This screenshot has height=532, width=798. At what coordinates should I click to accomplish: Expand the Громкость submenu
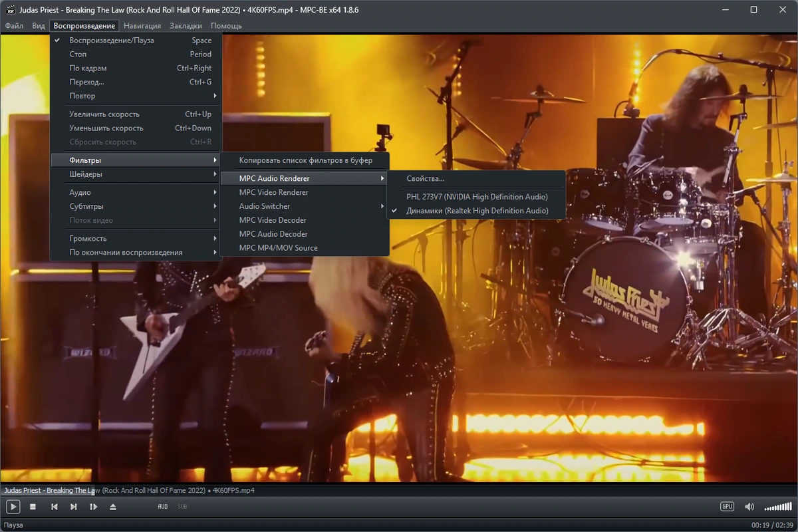point(136,239)
